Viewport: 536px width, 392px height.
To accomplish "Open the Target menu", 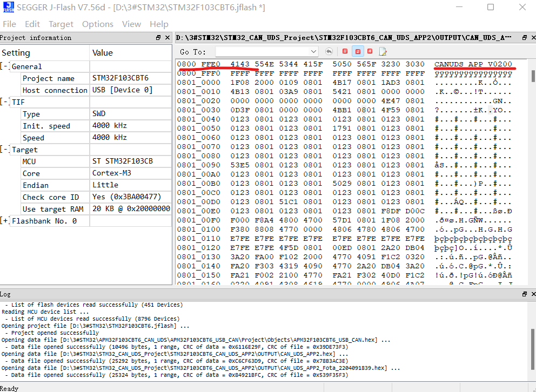I will pyautogui.click(x=61, y=24).
